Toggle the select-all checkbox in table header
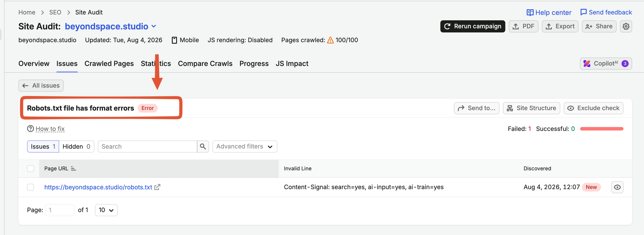Image resolution: width=644 pixels, height=235 pixels. tap(31, 169)
